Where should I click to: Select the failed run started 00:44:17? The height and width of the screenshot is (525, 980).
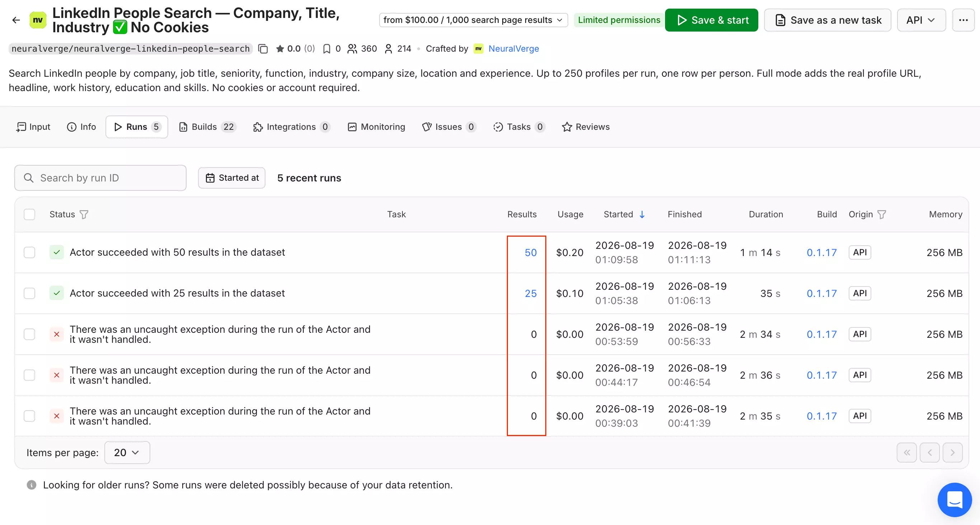tap(29, 375)
